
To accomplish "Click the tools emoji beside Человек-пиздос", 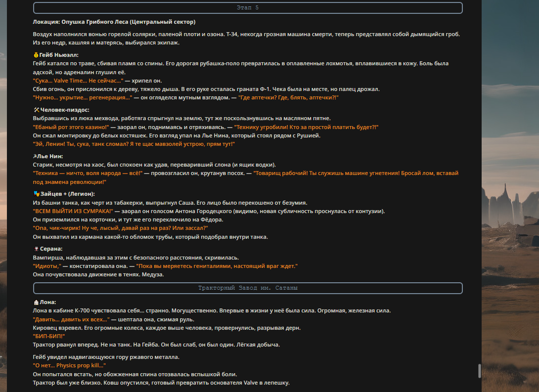I will click(37, 110).
